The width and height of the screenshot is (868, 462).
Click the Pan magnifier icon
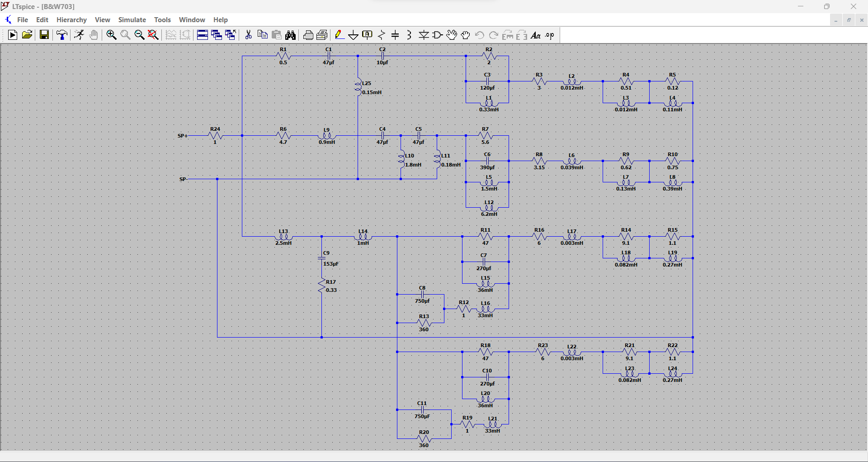coord(125,35)
